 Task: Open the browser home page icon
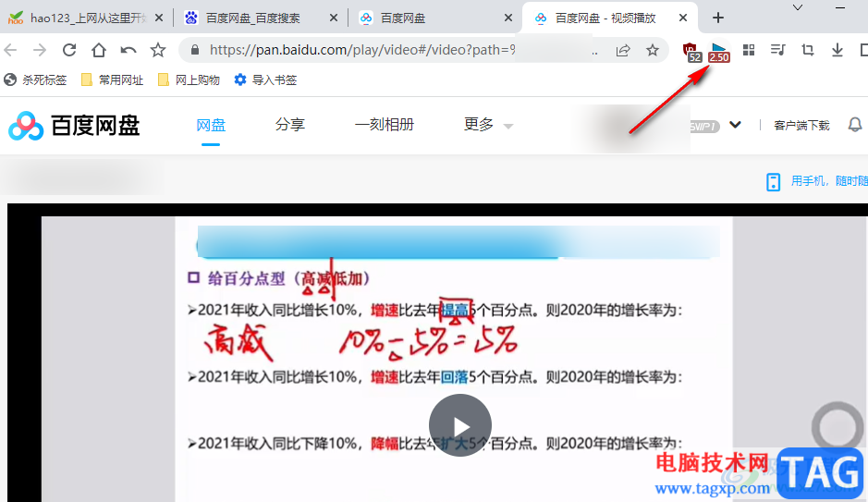99,50
